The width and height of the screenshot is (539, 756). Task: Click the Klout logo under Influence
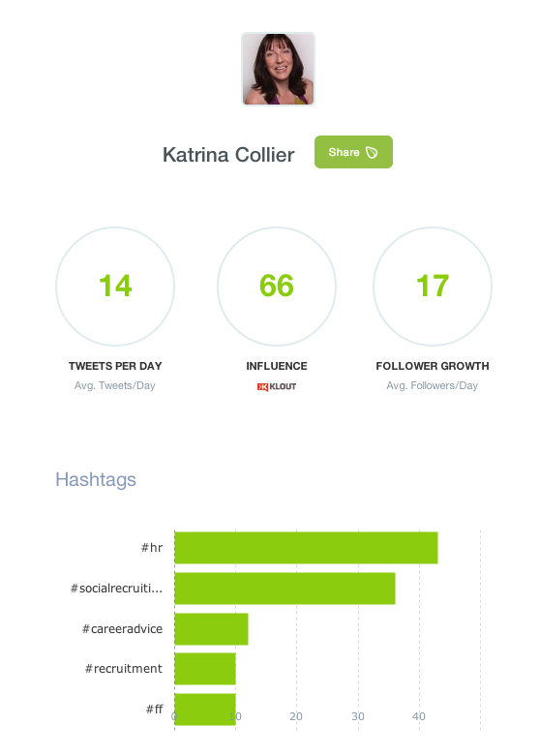[277, 386]
